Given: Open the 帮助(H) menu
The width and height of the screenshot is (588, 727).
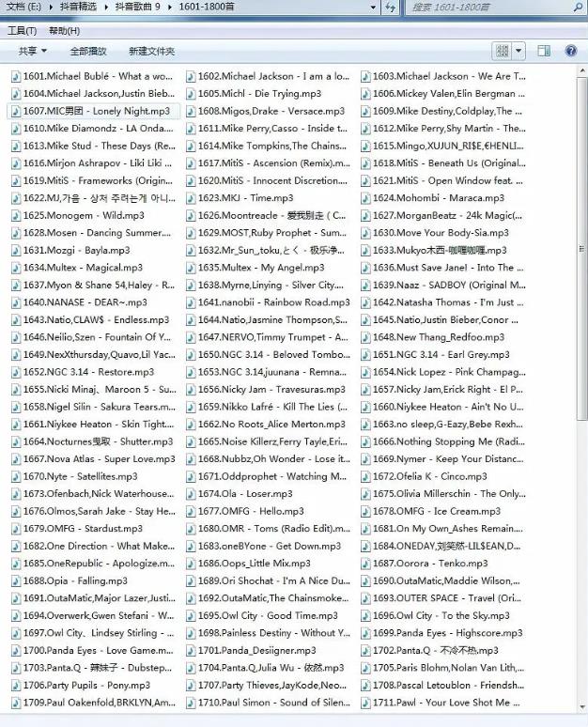Looking at the screenshot, I should [x=65, y=31].
